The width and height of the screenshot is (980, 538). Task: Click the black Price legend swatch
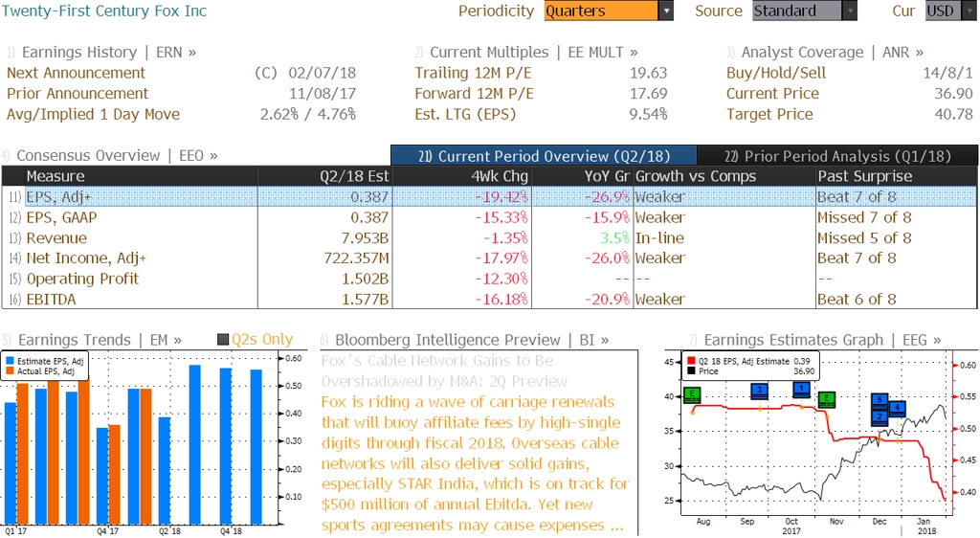[x=691, y=371]
